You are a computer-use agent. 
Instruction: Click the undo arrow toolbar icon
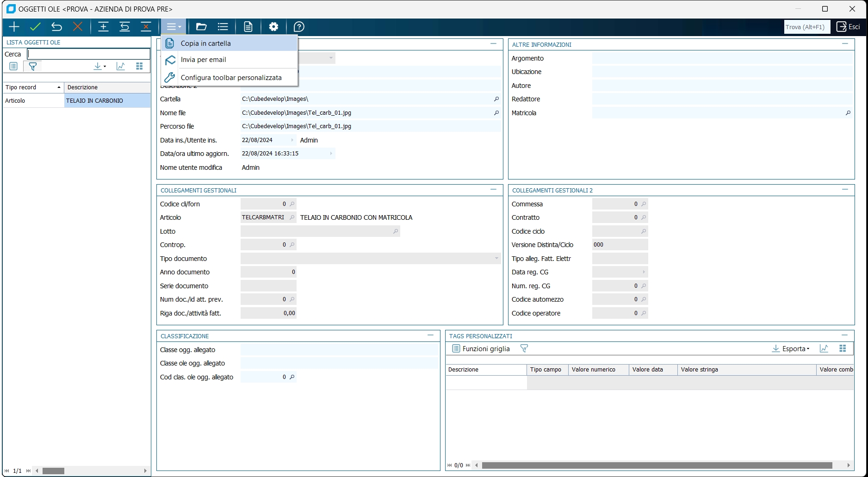(x=56, y=27)
